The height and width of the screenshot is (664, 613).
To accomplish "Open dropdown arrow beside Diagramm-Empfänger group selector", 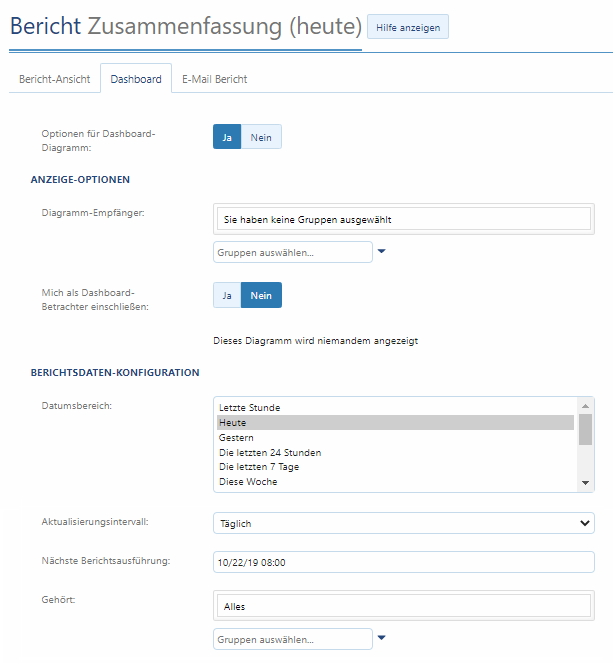I will coord(382,252).
